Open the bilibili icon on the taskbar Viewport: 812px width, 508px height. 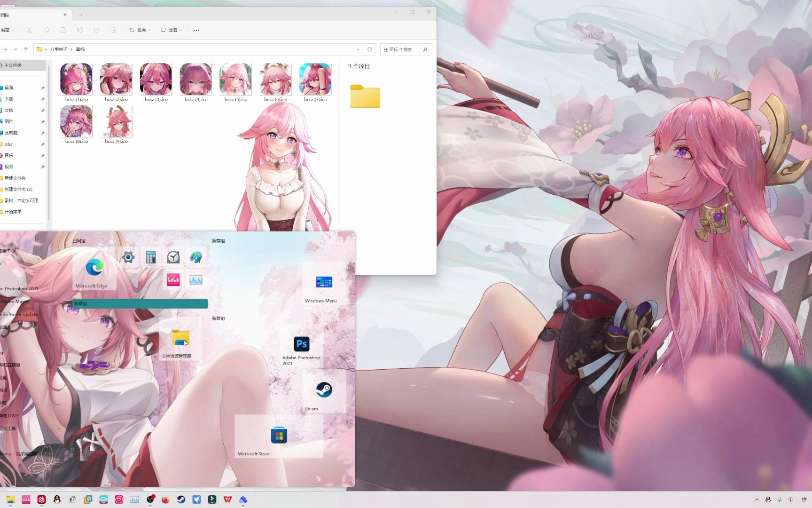26,500
